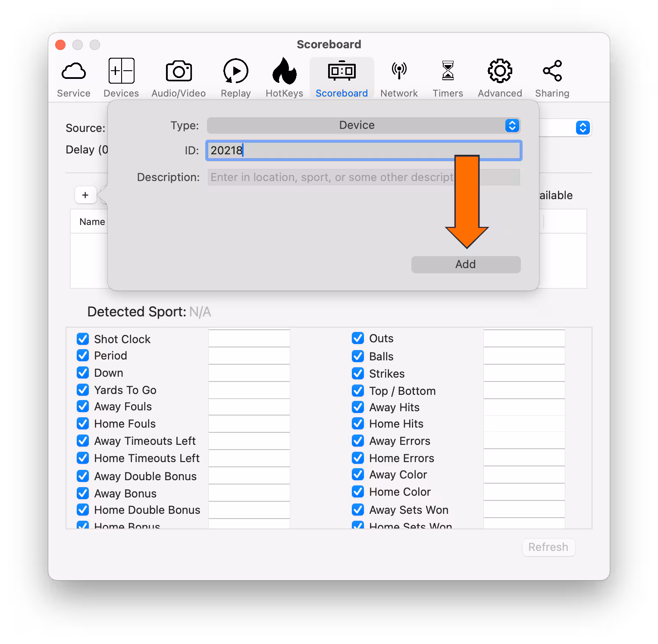This screenshot has height=644, width=658.
Task: Toggle the Away Fouls checkbox
Action: (x=83, y=406)
